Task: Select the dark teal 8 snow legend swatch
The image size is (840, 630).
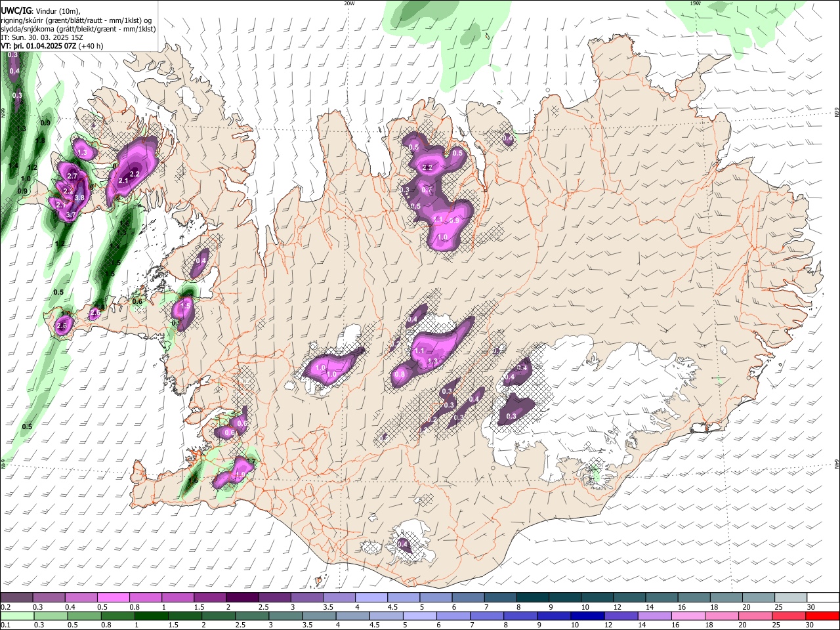Action: [x=532, y=598]
